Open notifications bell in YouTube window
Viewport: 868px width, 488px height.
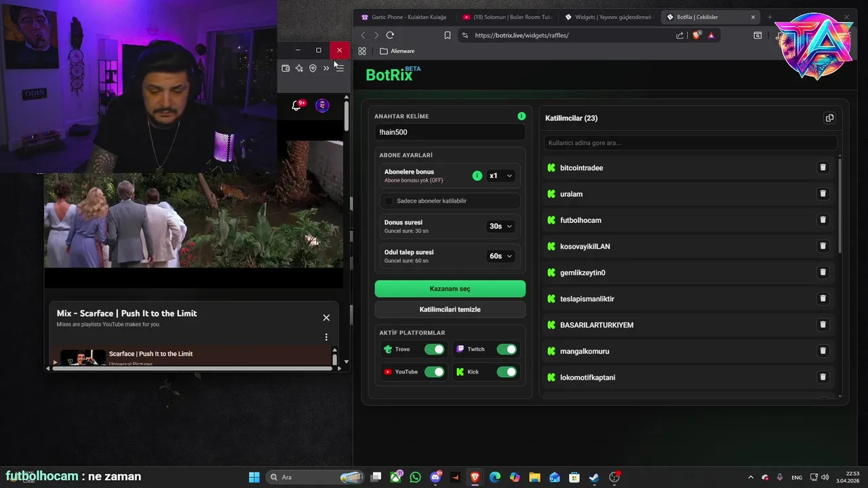296,105
